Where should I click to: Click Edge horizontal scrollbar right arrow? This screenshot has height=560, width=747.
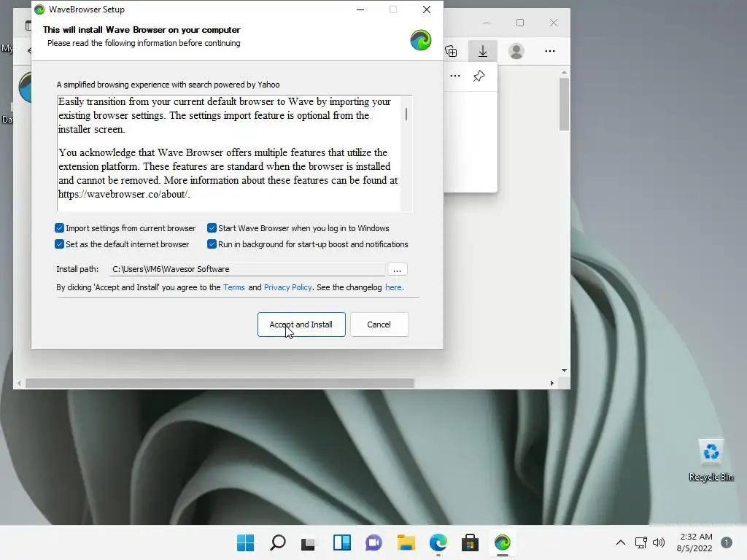click(551, 383)
